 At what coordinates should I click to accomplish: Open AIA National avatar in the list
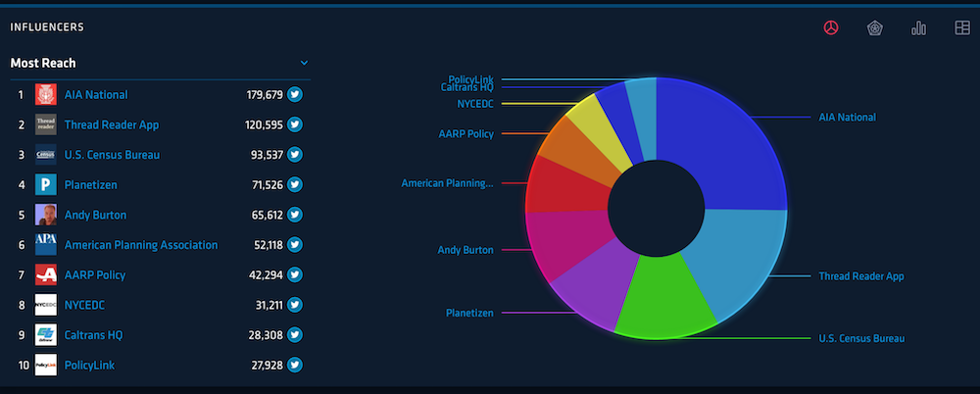46,94
